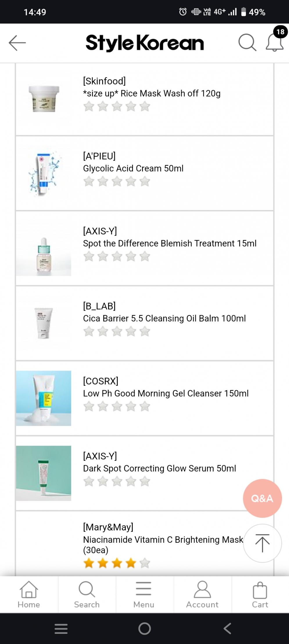Screen dimensions: 289x644
Task: Rate Cica Barrier Cleansing Balm five stars
Action: click(x=145, y=332)
